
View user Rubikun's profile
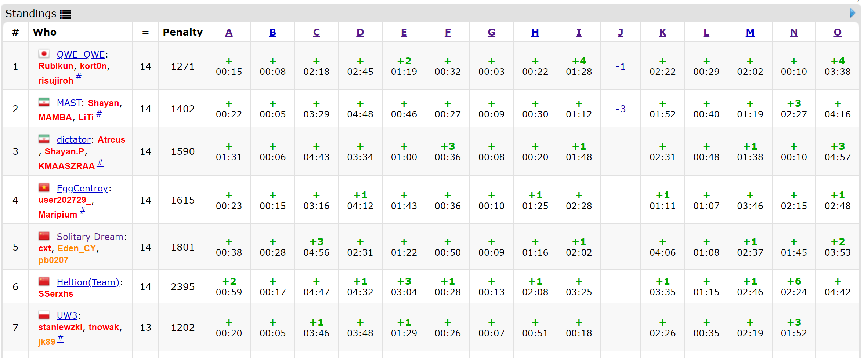pos(56,66)
